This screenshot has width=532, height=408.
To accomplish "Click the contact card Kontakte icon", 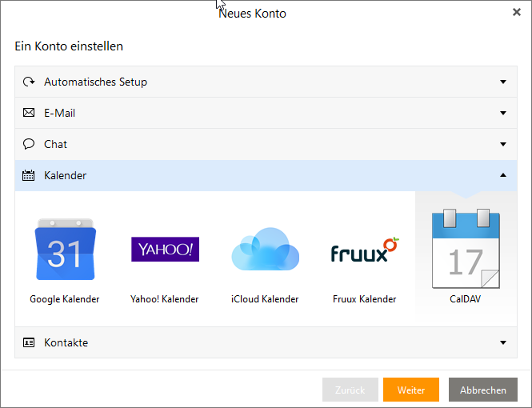I will tap(29, 342).
